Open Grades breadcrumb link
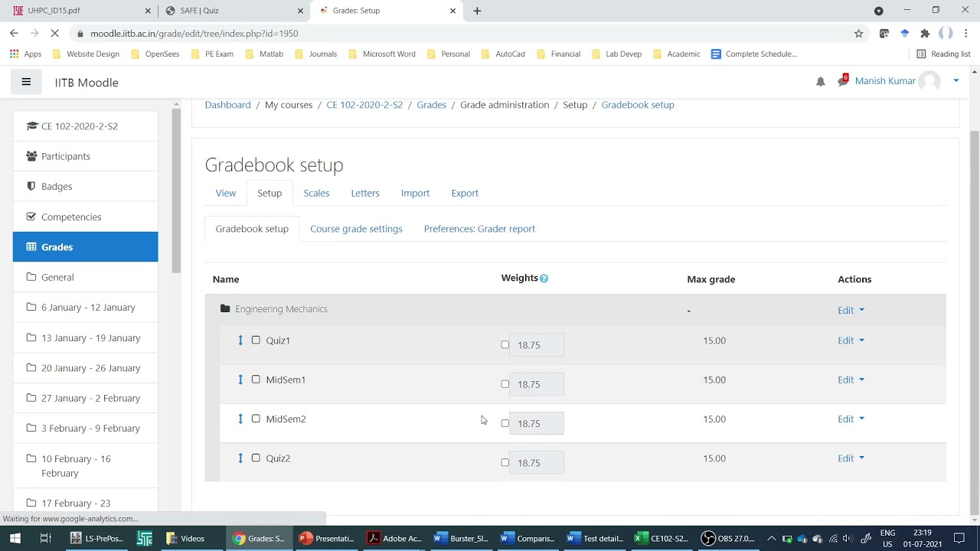 431,105
